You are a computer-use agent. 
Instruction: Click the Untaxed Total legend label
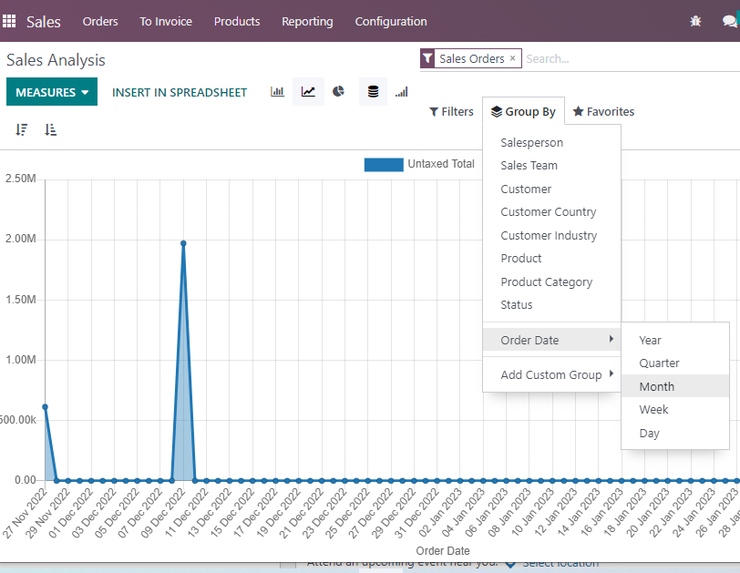(x=441, y=164)
